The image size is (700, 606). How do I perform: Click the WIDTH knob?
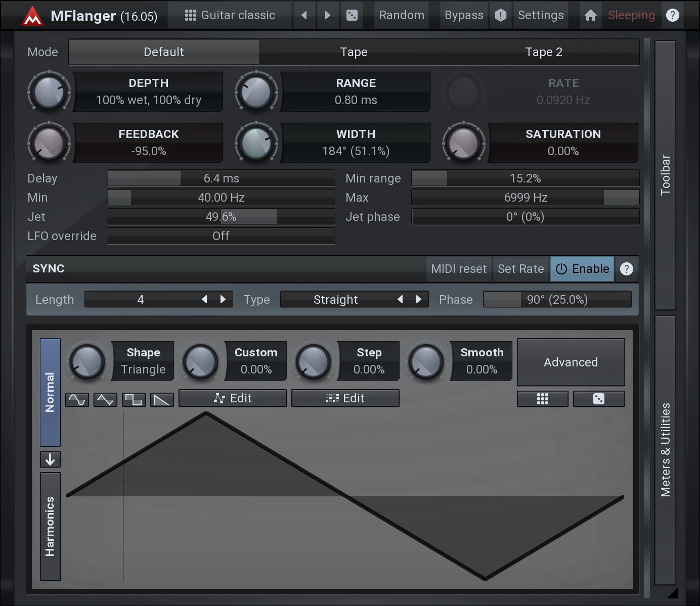[256, 143]
